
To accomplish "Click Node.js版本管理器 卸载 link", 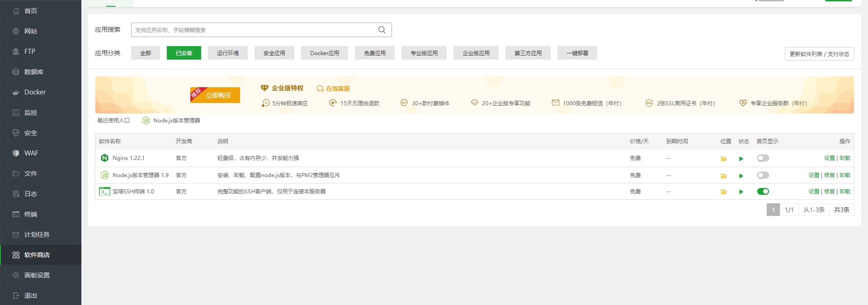I will (845, 175).
